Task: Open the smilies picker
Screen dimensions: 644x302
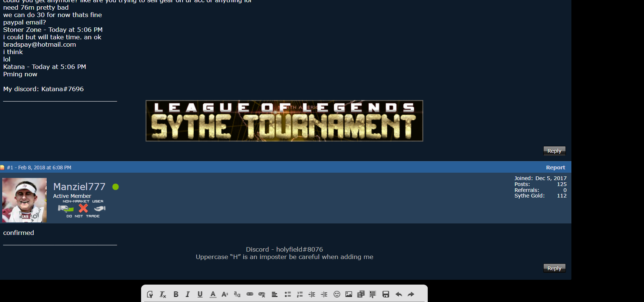Action: pos(337,294)
